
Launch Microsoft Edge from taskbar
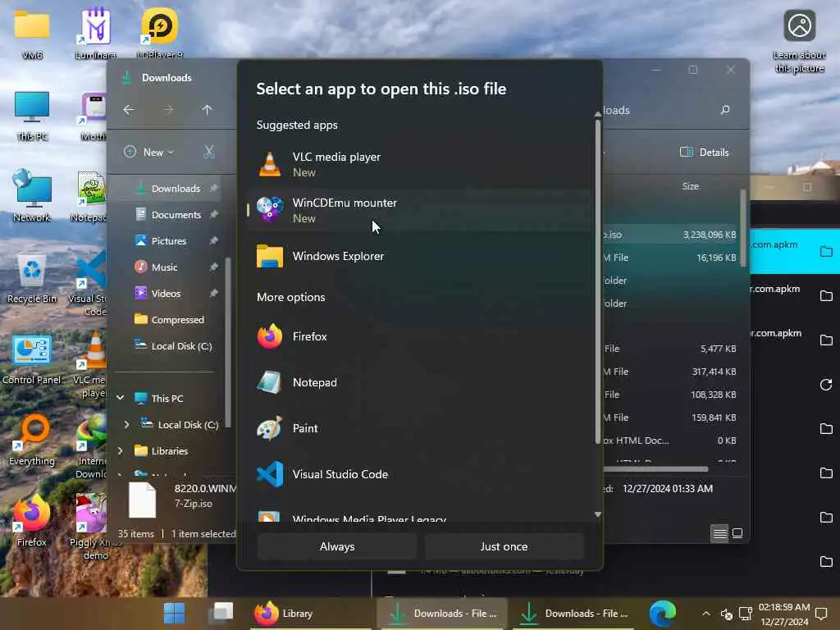point(663,614)
